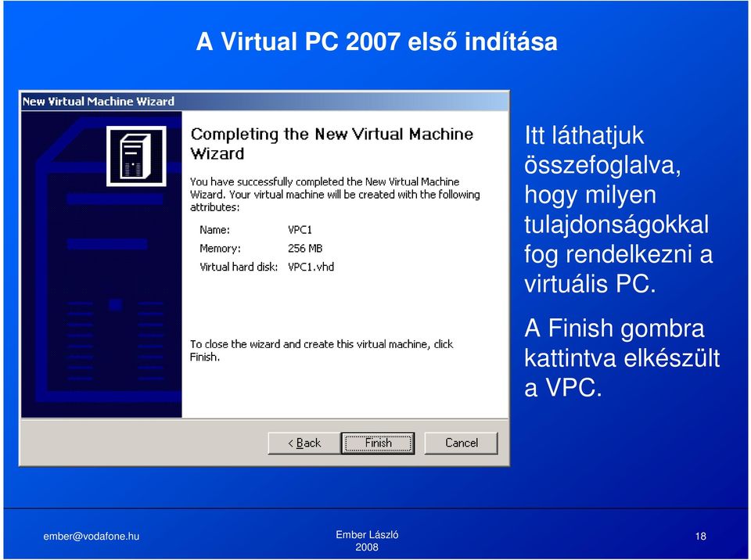Click the Memory value 256 MB
This screenshot has width=751, height=560.
(x=305, y=248)
